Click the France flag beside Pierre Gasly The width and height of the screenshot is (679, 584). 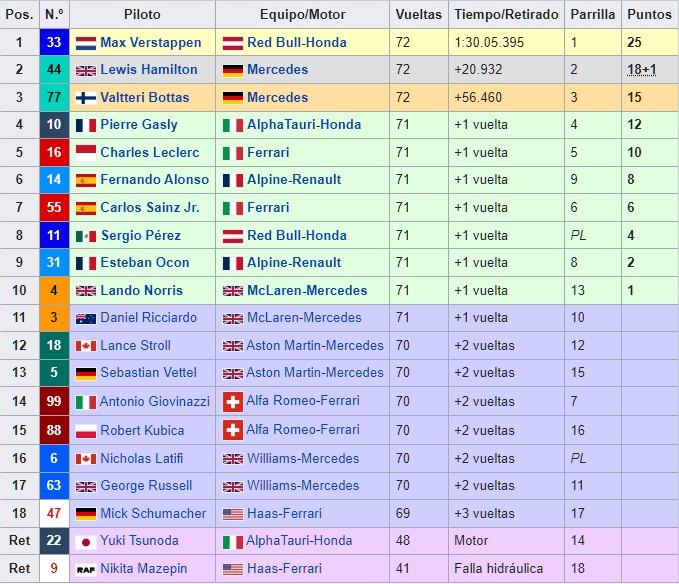86,126
